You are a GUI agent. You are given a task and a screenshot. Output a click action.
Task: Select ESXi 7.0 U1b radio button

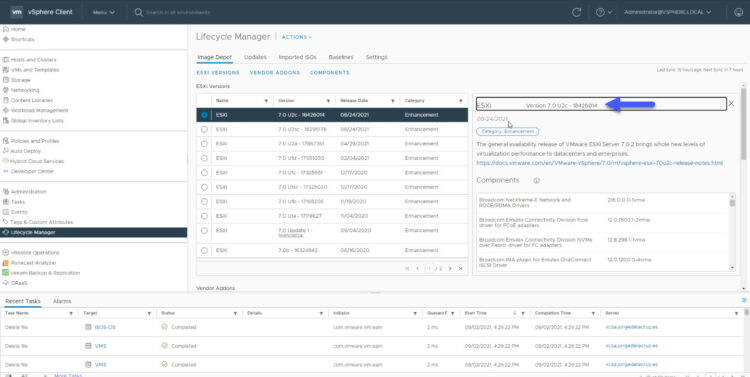click(x=204, y=201)
